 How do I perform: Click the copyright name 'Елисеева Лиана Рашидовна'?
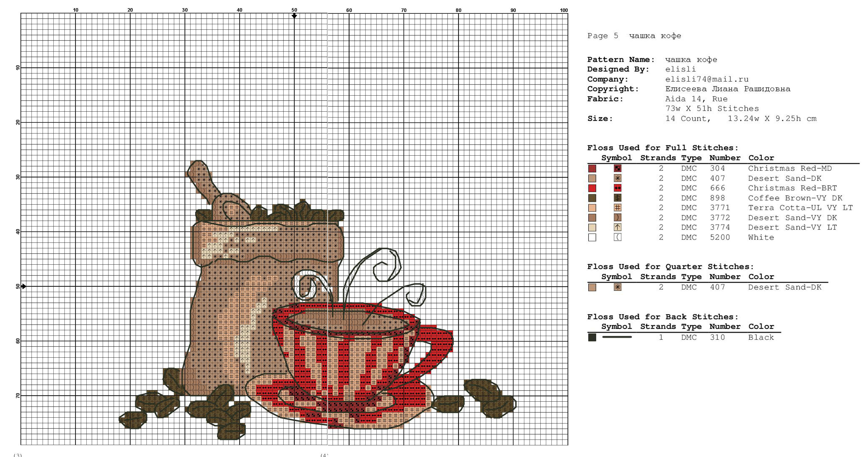(x=728, y=89)
